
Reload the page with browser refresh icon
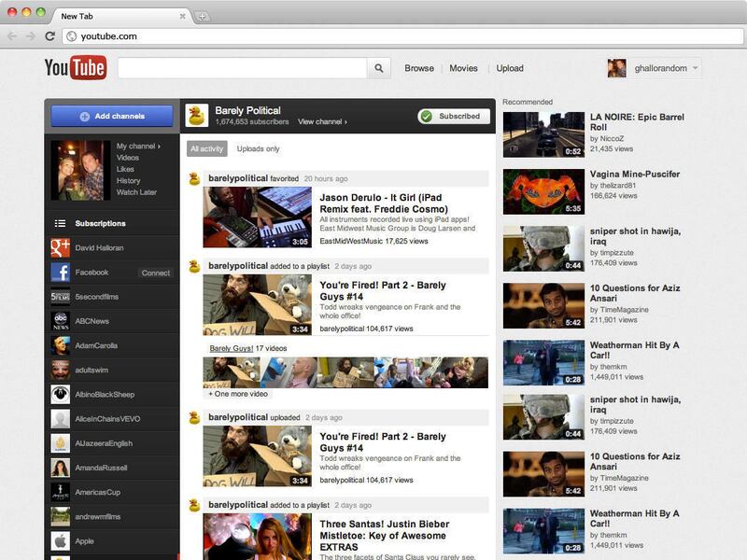[49, 36]
